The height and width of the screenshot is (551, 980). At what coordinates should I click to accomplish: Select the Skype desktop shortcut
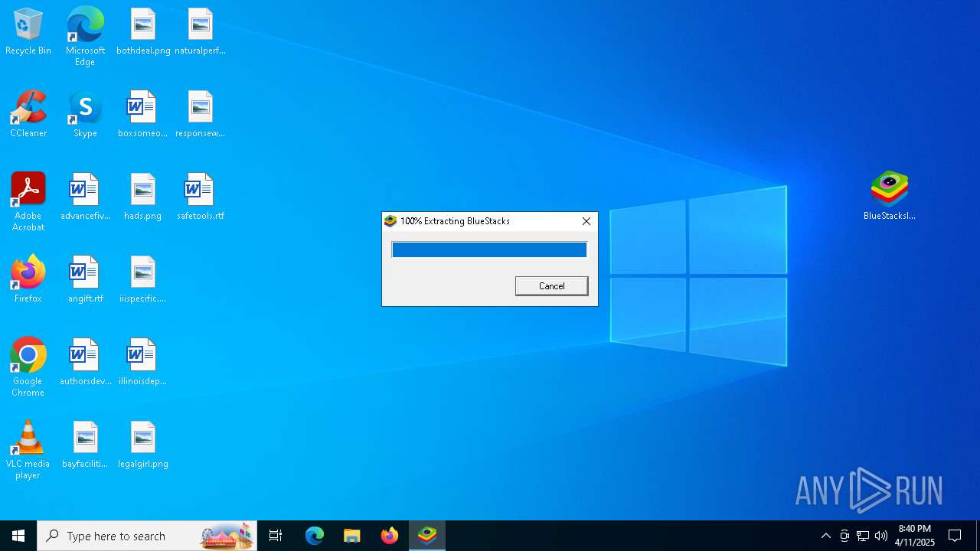(x=85, y=115)
